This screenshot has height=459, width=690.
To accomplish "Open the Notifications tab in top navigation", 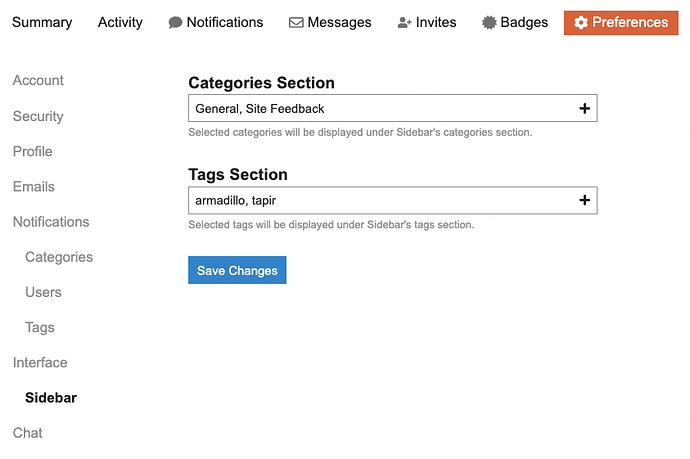I will click(x=216, y=22).
